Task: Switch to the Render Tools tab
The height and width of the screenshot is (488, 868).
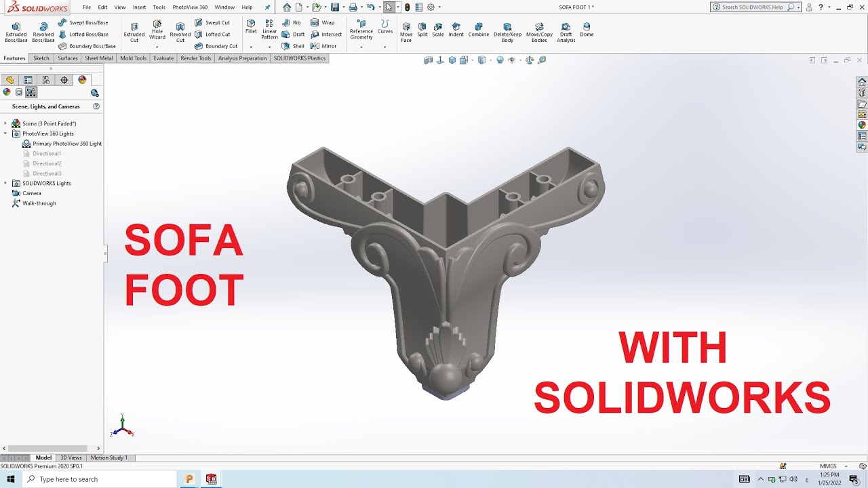Action: click(x=196, y=58)
